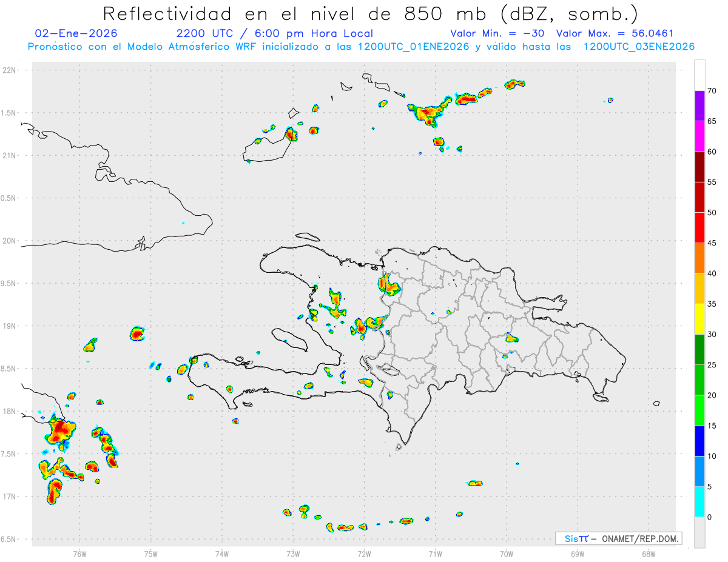
Task: Pick the light blue 5–10 dBZ color segment
Action: coord(699,472)
